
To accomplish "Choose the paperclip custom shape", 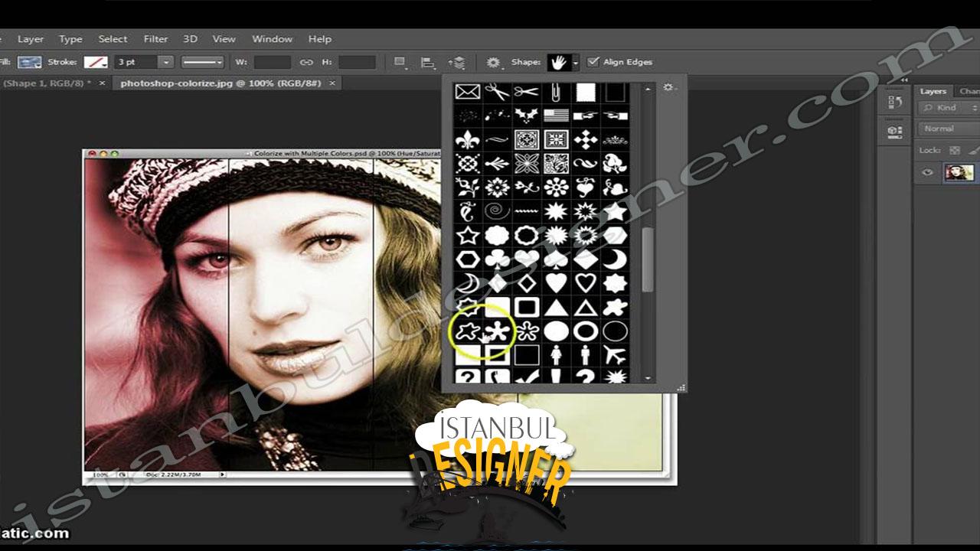I will 557,92.
